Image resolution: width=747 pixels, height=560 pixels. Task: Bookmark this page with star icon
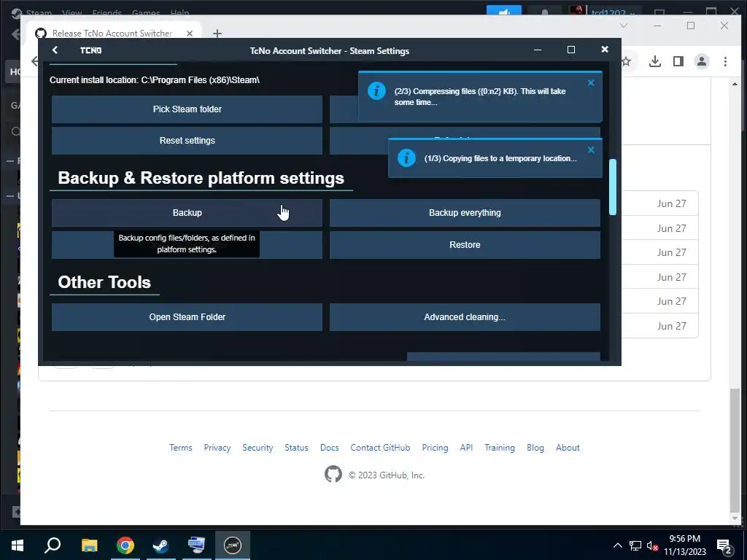coord(626,61)
